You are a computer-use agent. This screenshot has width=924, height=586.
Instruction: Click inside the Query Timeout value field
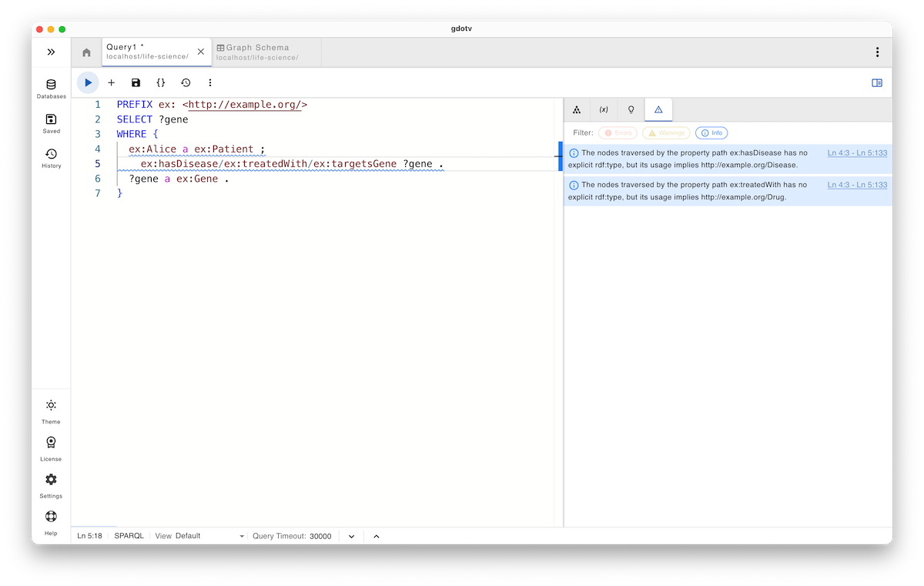point(320,535)
